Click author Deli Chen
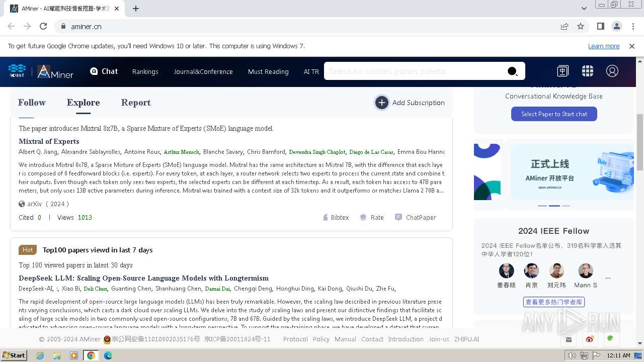Viewport: 644px width, 362px height. click(x=96, y=289)
